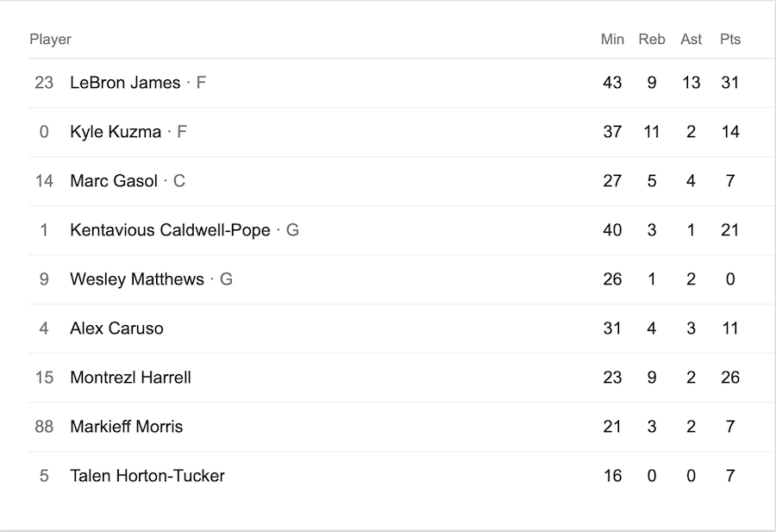
Task: Click LeBron James's 13 assists value
Action: click(691, 83)
